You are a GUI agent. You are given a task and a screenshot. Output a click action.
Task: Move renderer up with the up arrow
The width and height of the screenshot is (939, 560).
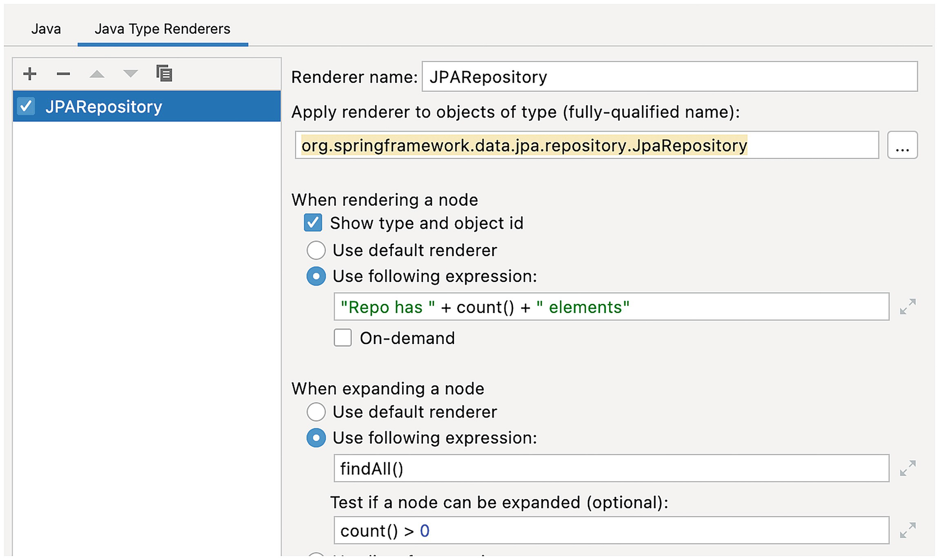97,73
